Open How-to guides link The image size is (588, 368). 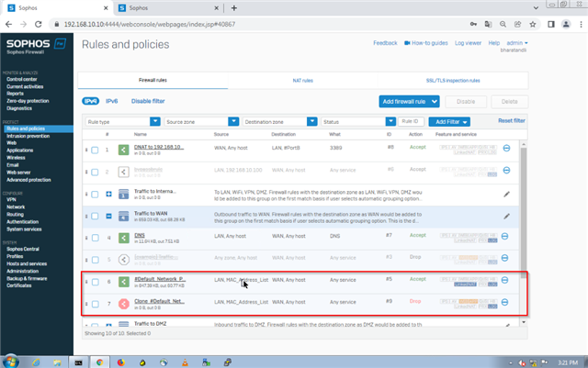426,43
